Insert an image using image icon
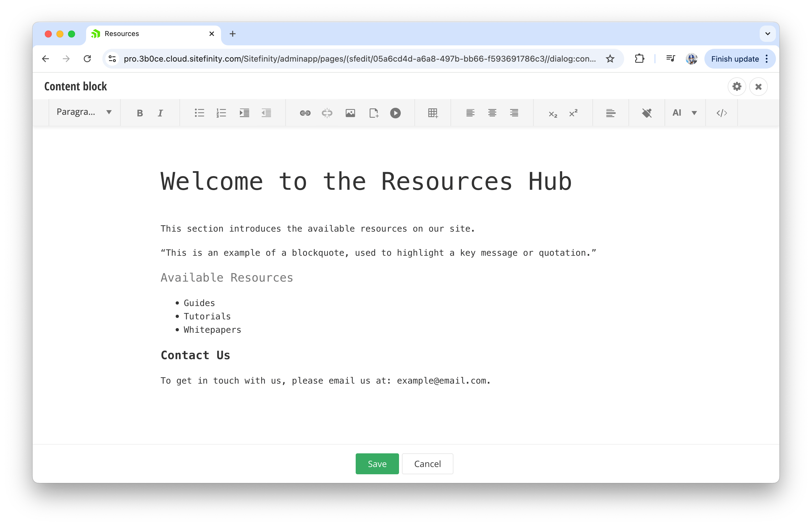812x526 pixels. [x=350, y=112]
